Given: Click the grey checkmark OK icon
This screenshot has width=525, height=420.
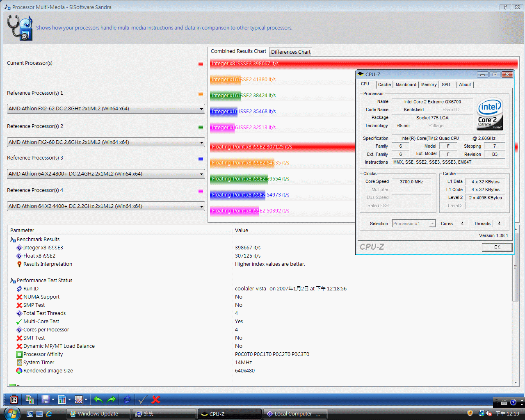Looking at the screenshot, I should point(143,399).
